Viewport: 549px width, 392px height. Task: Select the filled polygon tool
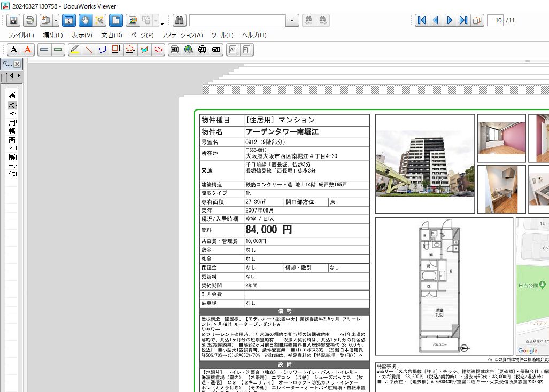tap(144, 49)
